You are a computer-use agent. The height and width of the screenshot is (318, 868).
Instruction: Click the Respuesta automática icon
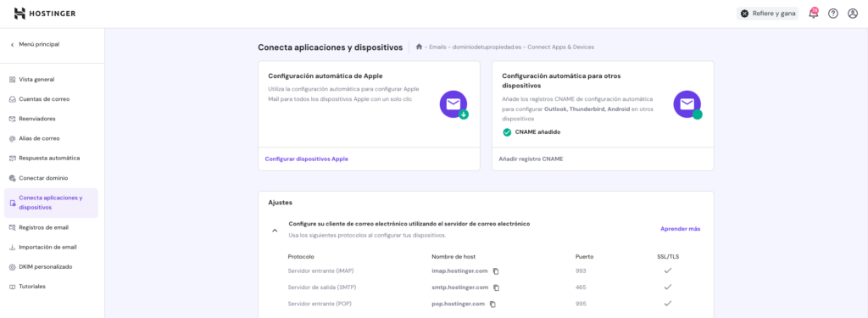pos(12,159)
